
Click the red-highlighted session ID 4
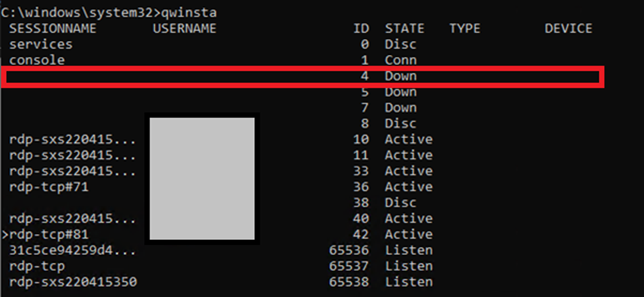pyautogui.click(x=365, y=76)
